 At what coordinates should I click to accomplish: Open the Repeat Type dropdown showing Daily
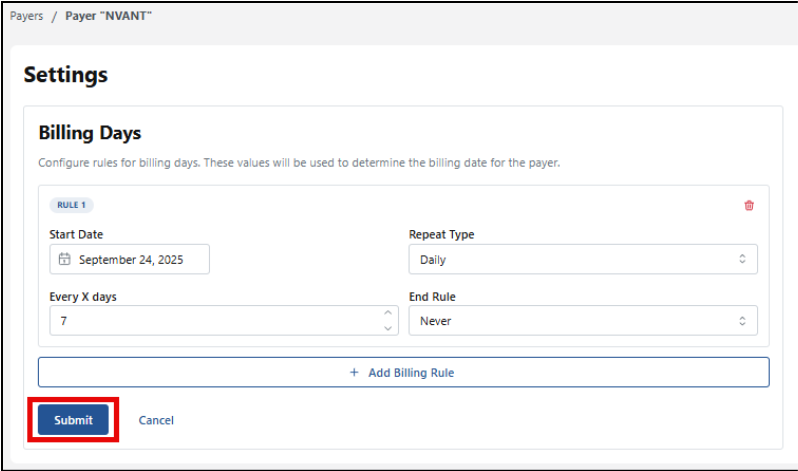[582, 259]
